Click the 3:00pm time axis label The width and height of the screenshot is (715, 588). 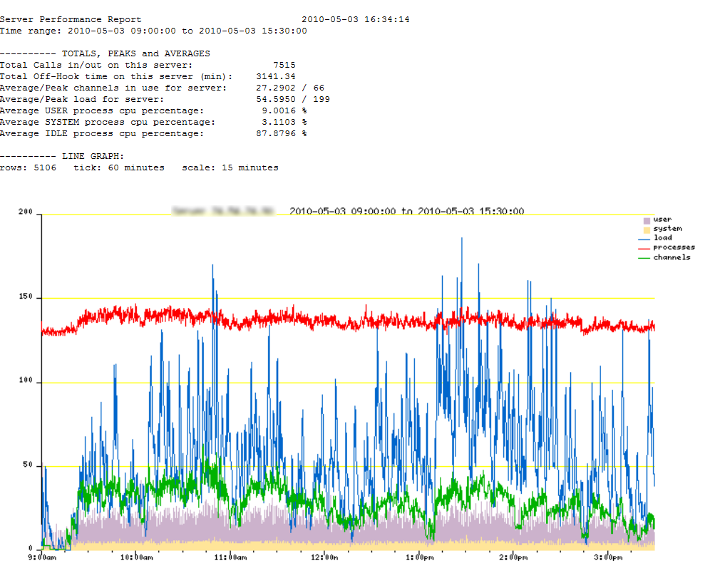tap(607, 557)
